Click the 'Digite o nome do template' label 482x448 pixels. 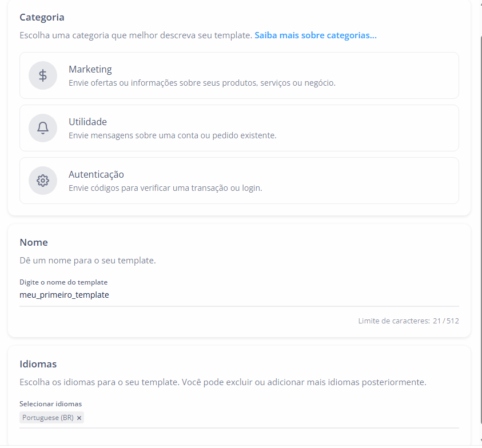pos(63,282)
